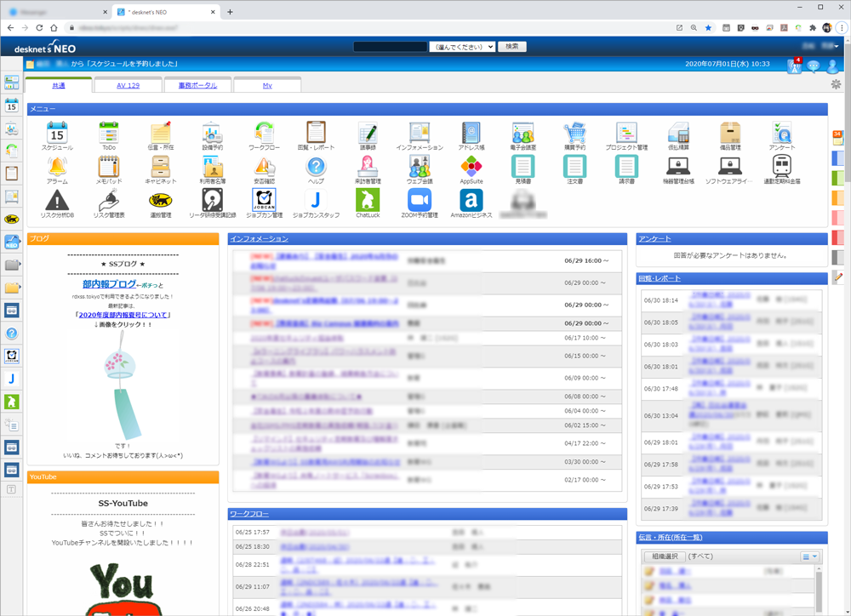Expand the search target (選んでください) dropdown
This screenshot has height=616, width=851.
tap(462, 47)
